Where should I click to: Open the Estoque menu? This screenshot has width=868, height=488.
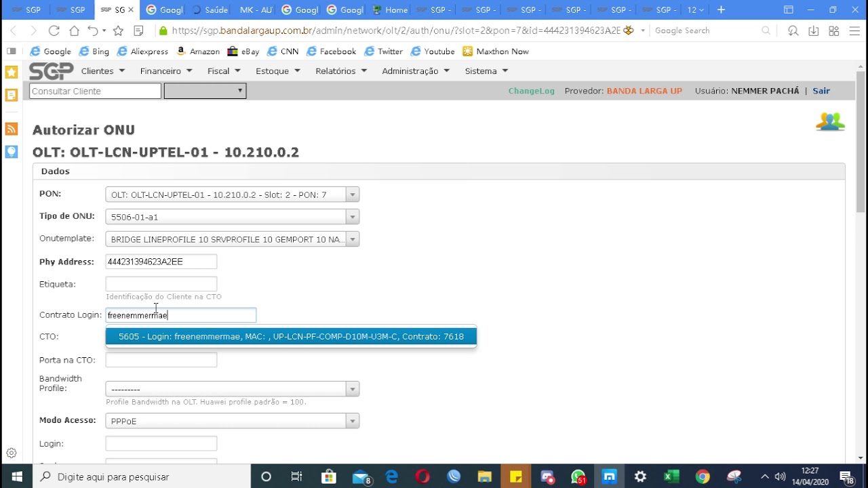(x=278, y=71)
